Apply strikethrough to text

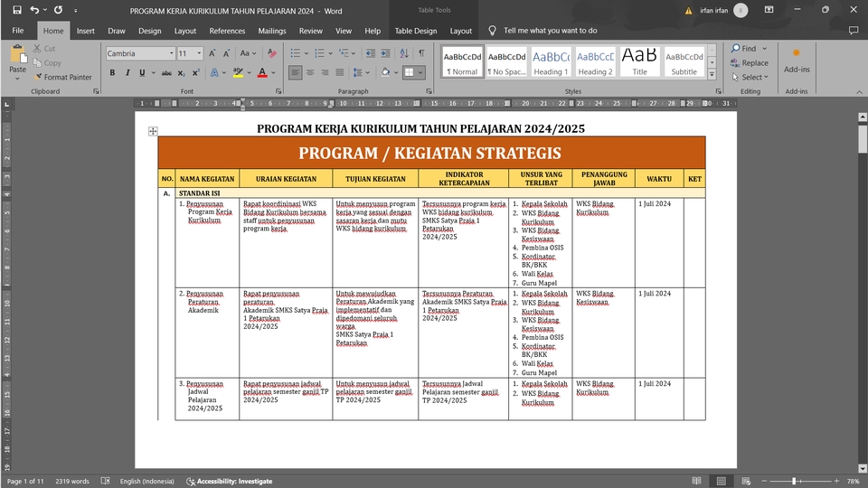pos(166,72)
